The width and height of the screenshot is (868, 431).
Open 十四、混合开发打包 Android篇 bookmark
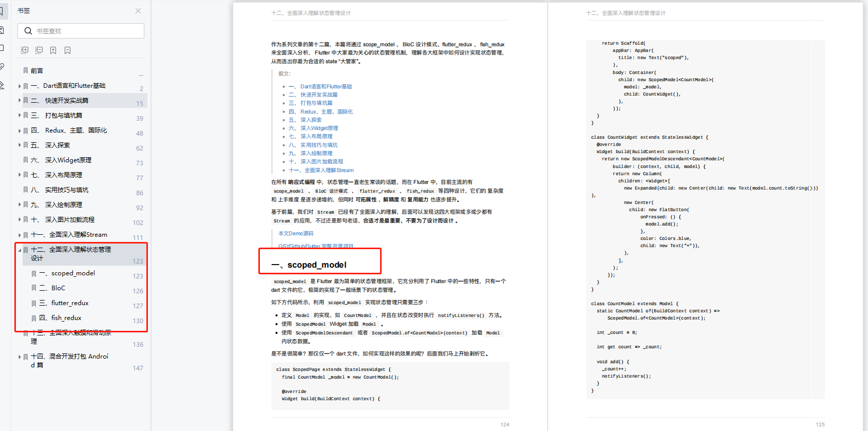point(70,361)
